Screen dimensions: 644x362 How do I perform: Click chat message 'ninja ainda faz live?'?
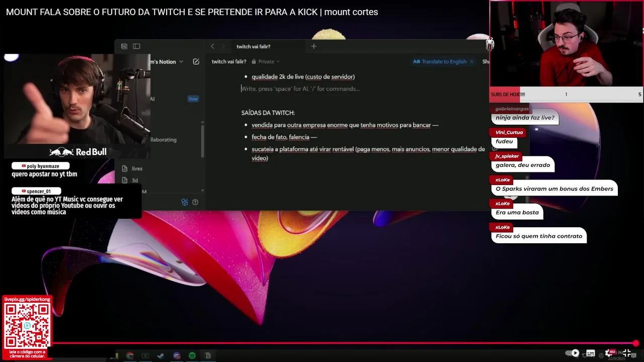pos(525,118)
